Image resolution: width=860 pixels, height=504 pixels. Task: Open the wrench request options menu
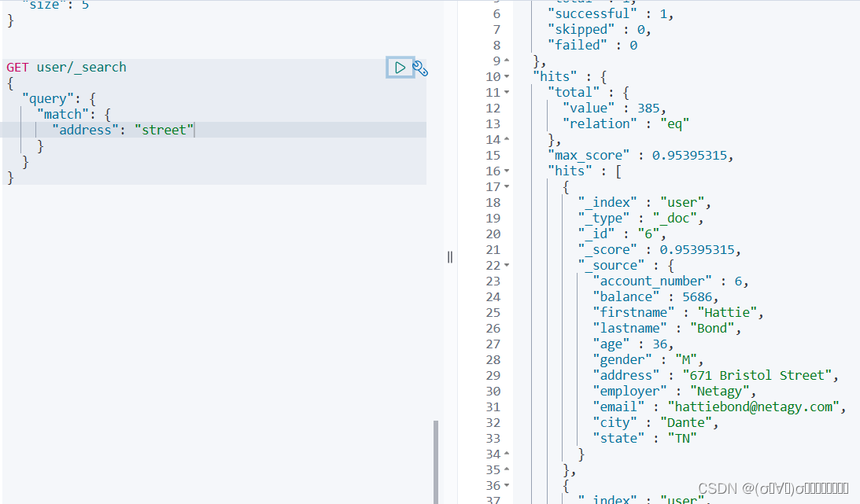click(x=420, y=68)
